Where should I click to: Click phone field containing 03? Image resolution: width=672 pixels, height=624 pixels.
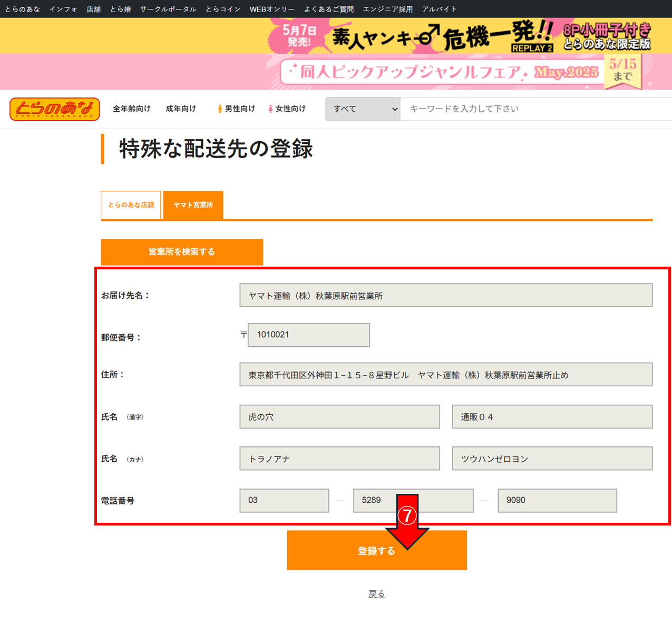[x=285, y=501]
